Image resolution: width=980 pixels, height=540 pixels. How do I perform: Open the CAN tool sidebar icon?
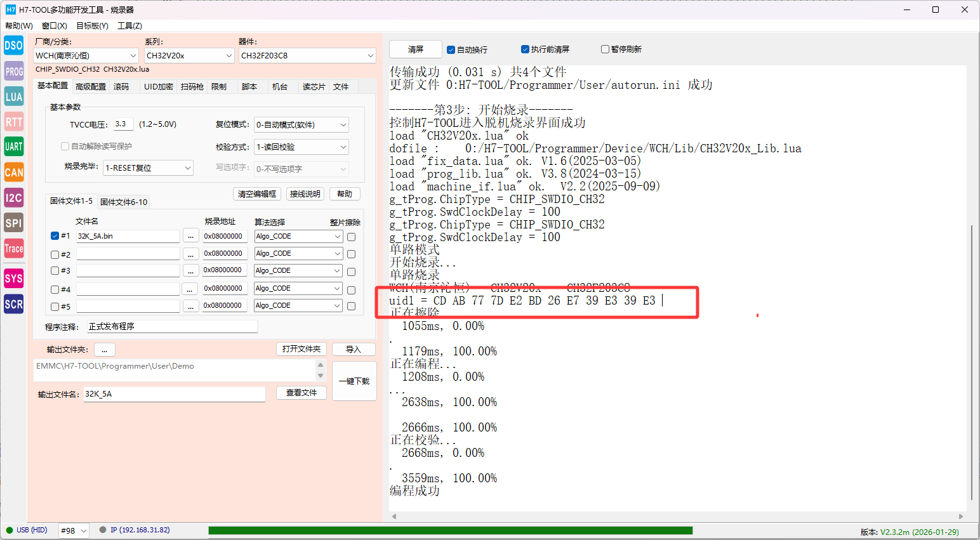point(13,172)
